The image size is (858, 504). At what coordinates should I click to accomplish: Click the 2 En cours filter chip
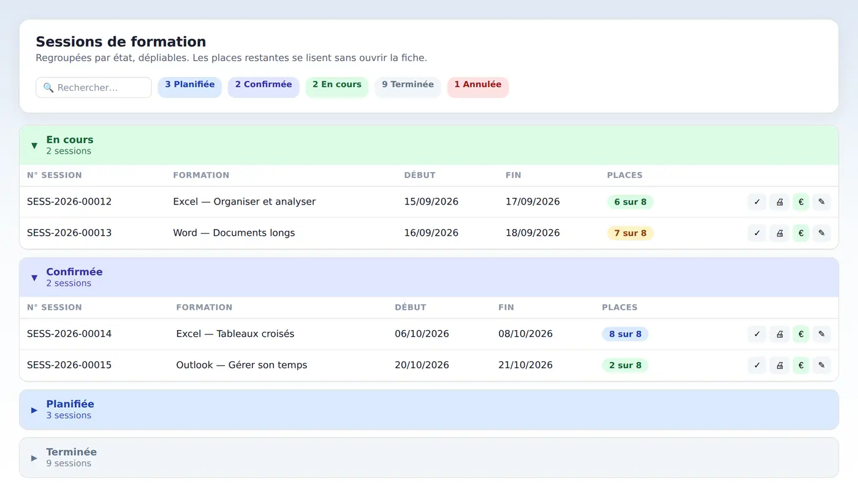[337, 87]
